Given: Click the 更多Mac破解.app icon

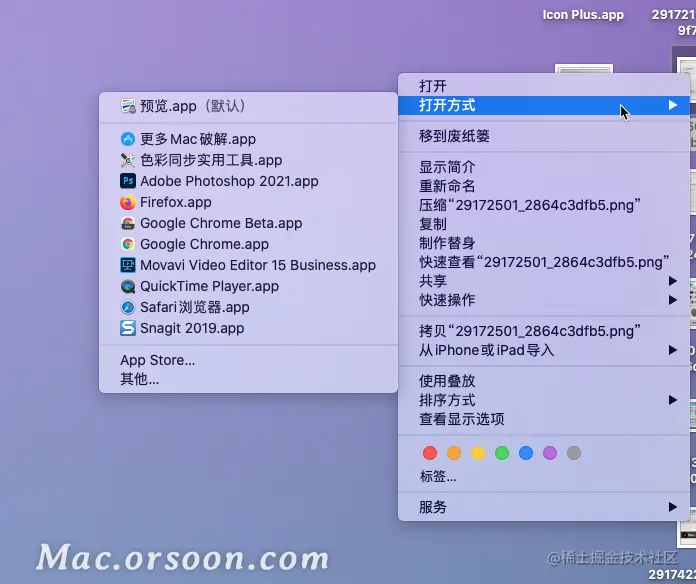Looking at the screenshot, I should 128,139.
